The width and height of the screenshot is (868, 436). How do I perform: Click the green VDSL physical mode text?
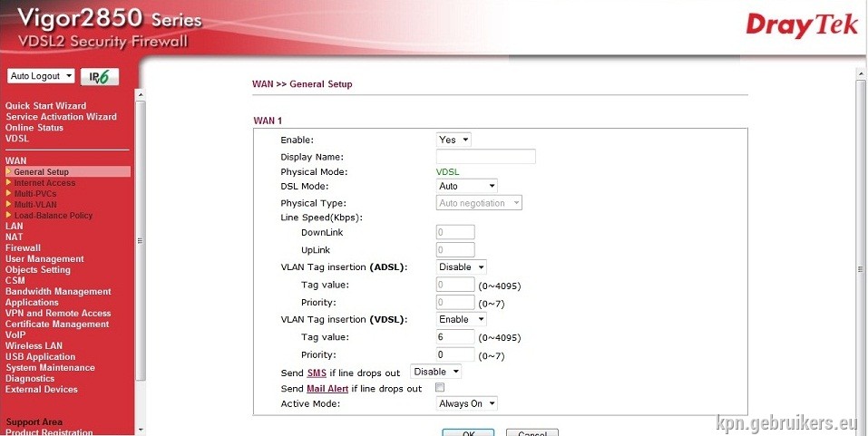coord(447,172)
